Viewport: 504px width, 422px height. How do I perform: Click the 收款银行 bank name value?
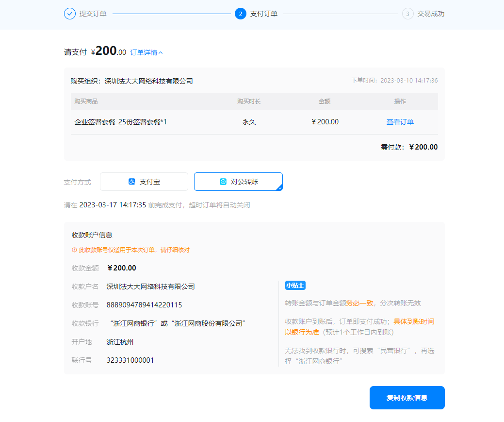pos(178,323)
